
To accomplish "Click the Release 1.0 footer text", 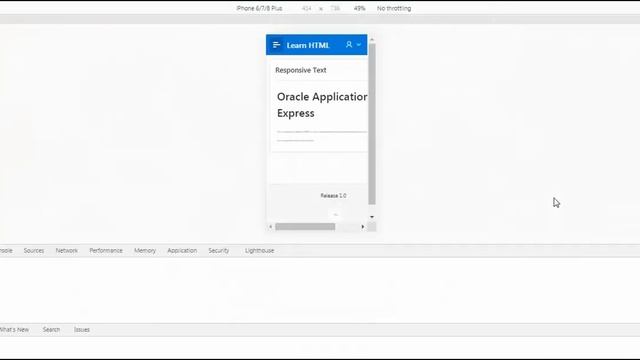I will click(x=333, y=196).
